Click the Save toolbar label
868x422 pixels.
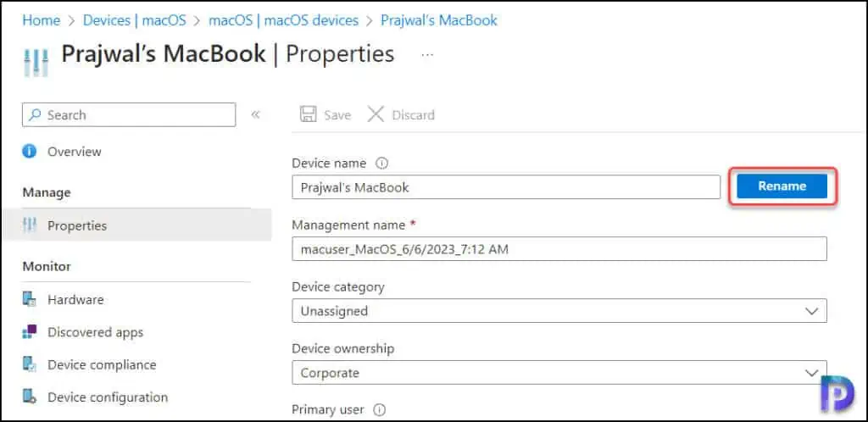pyautogui.click(x=337, y=115)
